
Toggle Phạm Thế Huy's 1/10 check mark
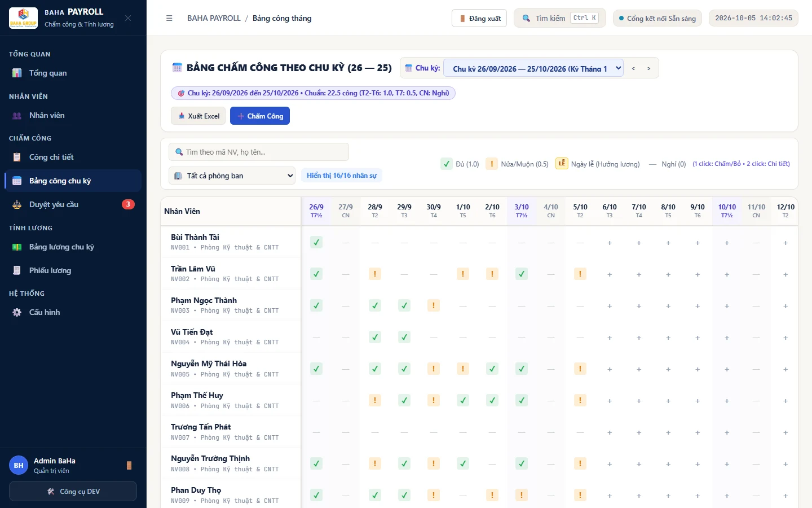click(x=463, y=401)
